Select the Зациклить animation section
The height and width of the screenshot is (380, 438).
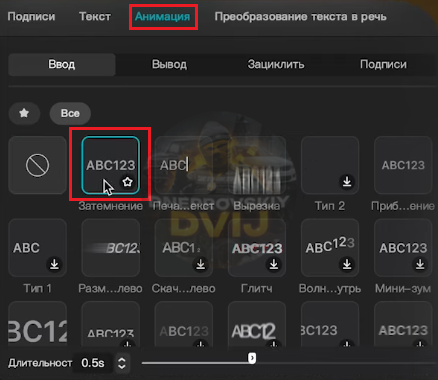coord(276,64)
